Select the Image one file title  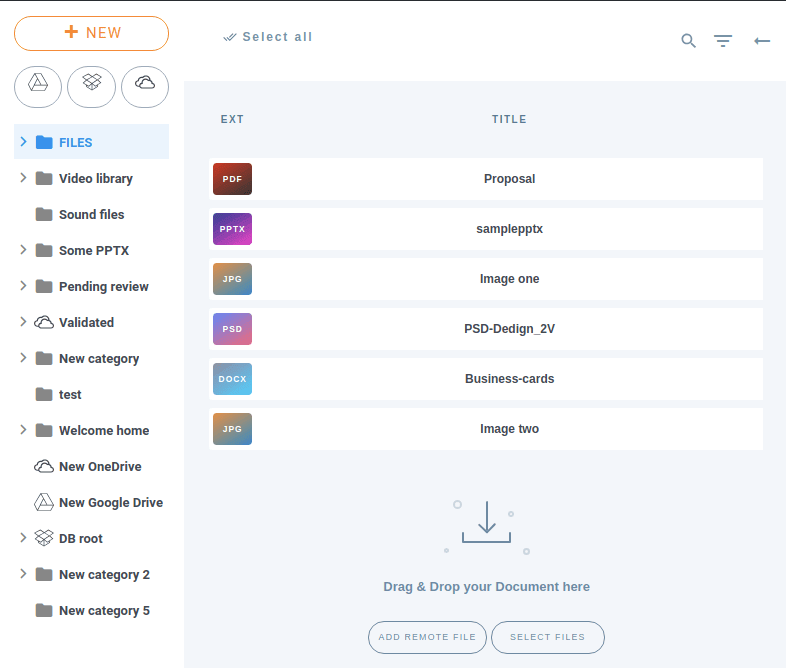coord(509,279)
